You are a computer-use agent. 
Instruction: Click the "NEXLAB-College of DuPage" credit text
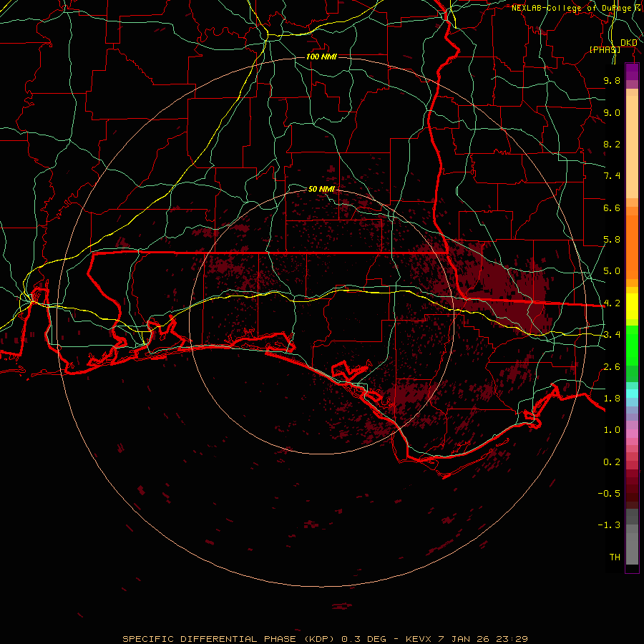571,8
